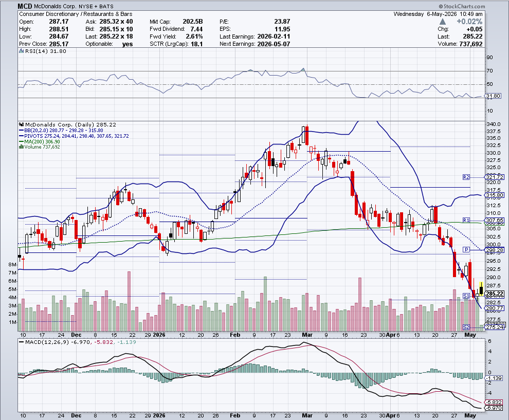This screenshot has width=509, height=420.
Task: Select the Mkt Cap value 202.5B
Action: pos(193,22)
